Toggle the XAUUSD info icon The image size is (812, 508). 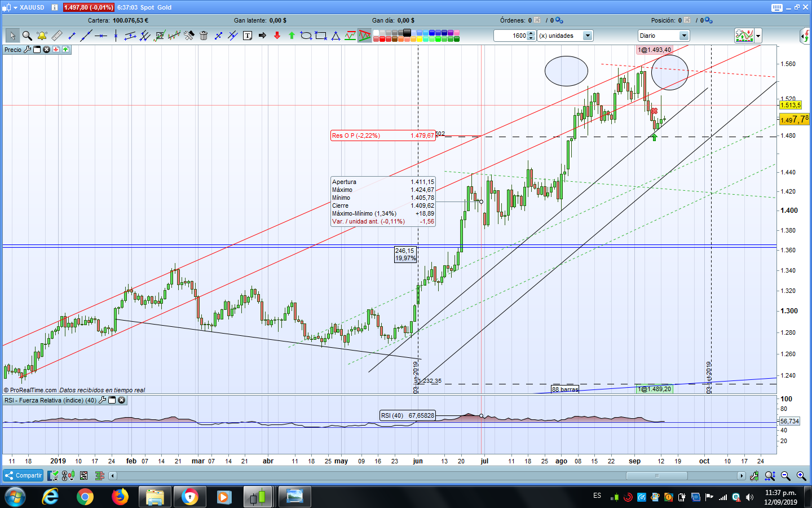(54, 7)
